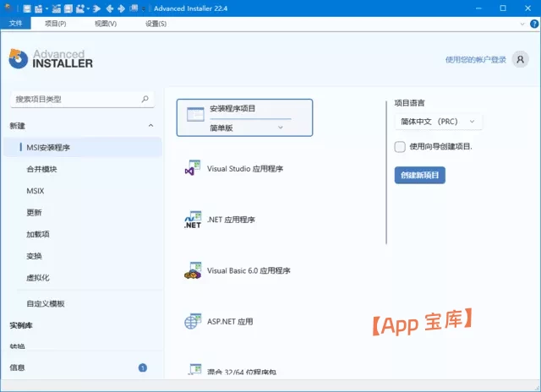
Task: Click the Visual Studio 应用程序 icon
Action: [193, 168]
